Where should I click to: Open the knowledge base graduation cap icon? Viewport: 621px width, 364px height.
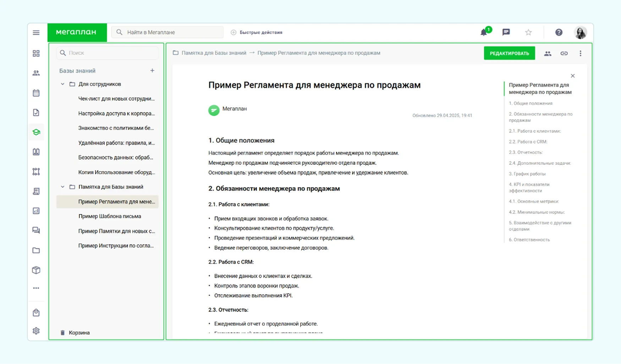[36, 132]
